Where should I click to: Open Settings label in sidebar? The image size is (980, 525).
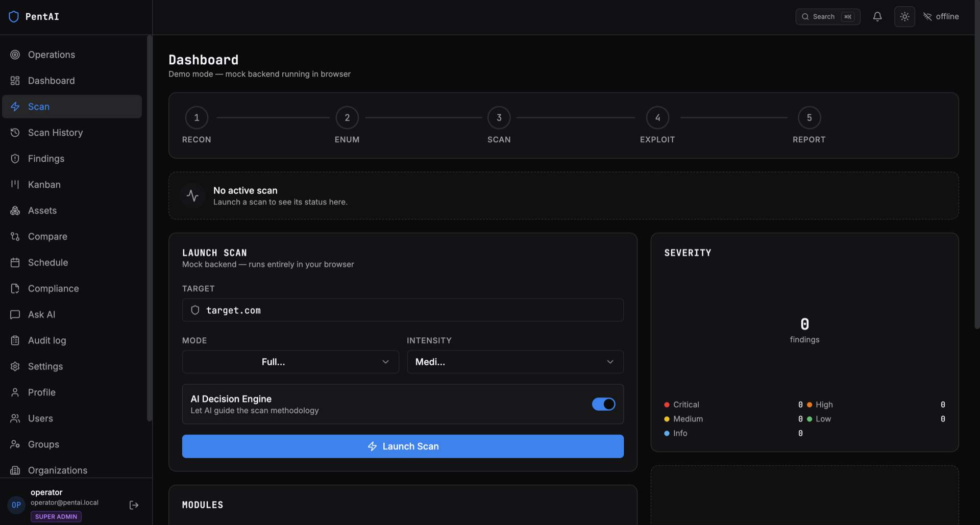pyautogui.click(x=45, y=366)
